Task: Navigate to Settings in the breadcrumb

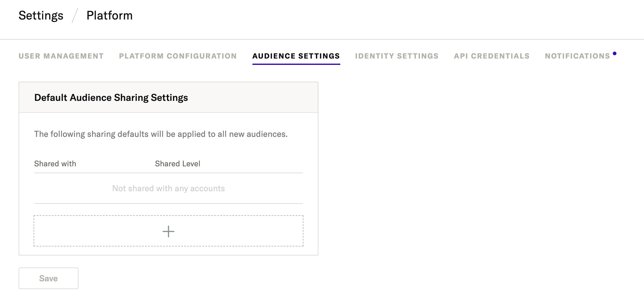Action: tap(41, 16)
